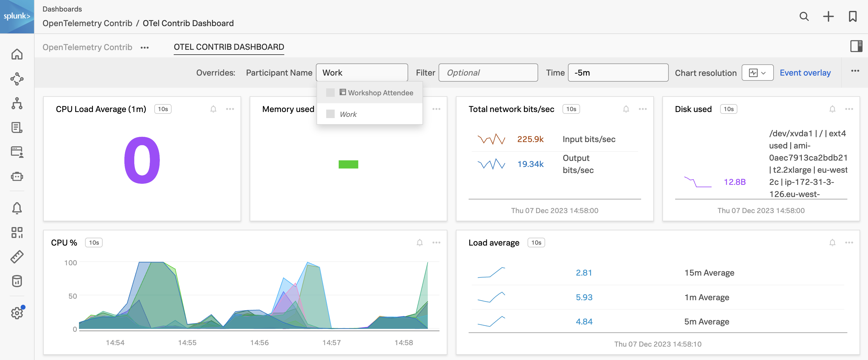Screen dimensions: 868x360
Task: Open more actions on Disk used chart
Action: pyautogui.click(x=849, y=109)
